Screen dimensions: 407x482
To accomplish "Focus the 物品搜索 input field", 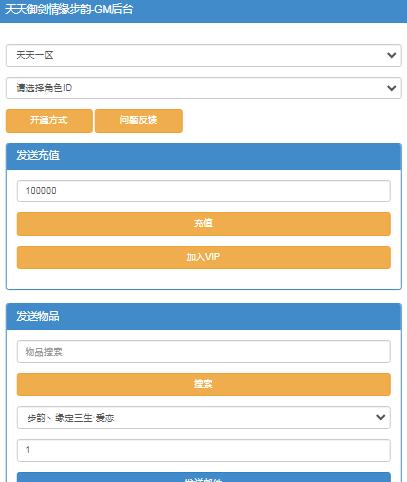I will [x=203, y=351].
